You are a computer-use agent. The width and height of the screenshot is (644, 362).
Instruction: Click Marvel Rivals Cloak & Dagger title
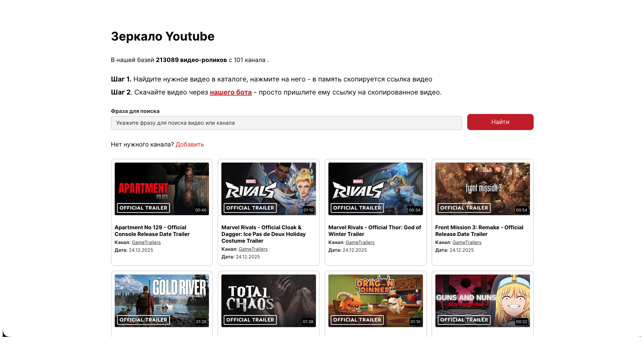264,234
